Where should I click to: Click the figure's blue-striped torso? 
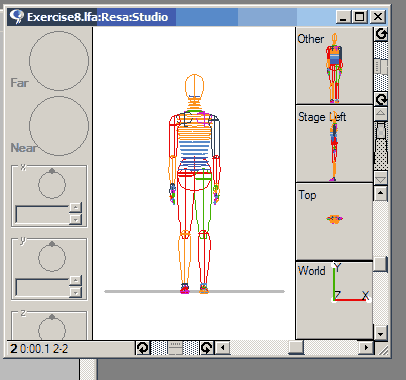[x=194, y=154]
